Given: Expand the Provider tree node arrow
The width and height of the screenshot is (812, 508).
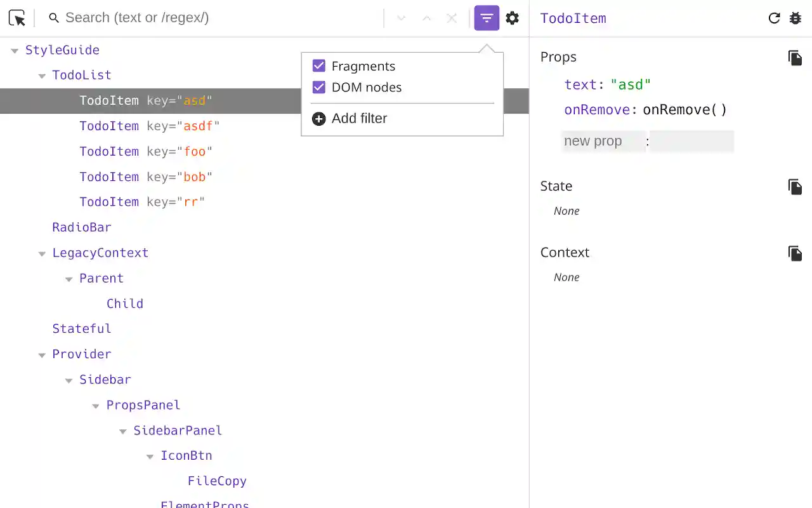Looking at the screenshot, I should coord(42,354).
